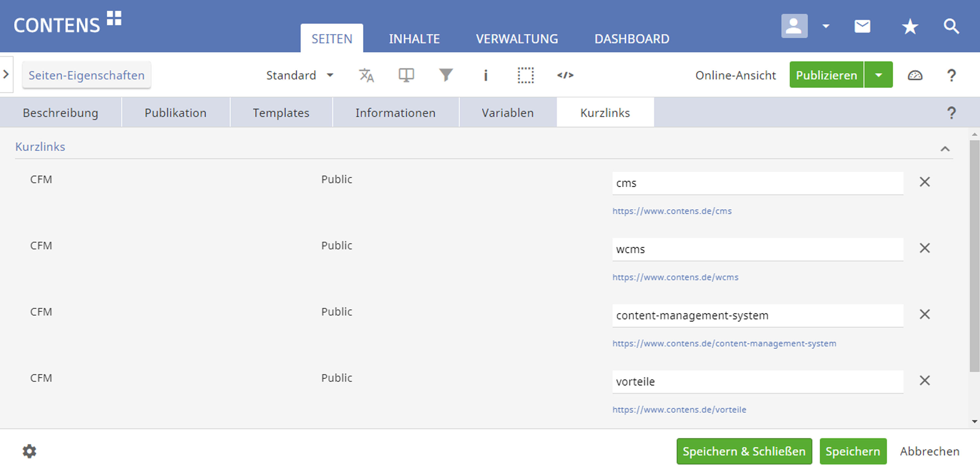Open the Standard template dropdown
Screen dimensions: 980x470
pos(301,75)
